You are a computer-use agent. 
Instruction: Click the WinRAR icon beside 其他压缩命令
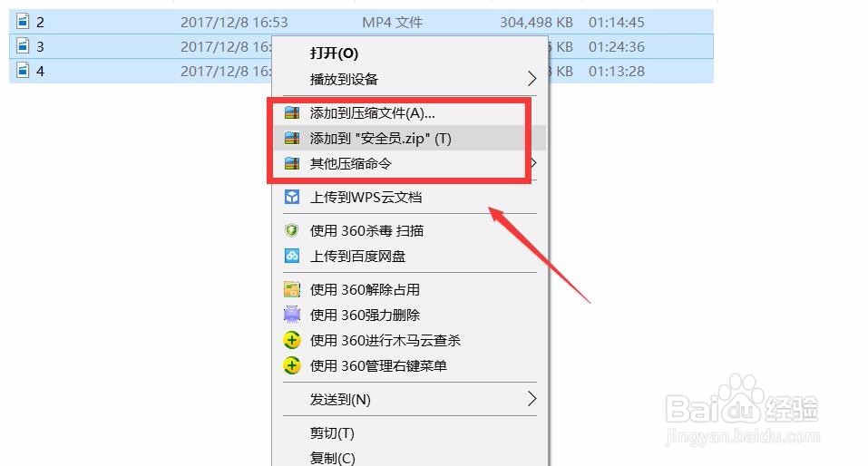[x=292, y=164]
